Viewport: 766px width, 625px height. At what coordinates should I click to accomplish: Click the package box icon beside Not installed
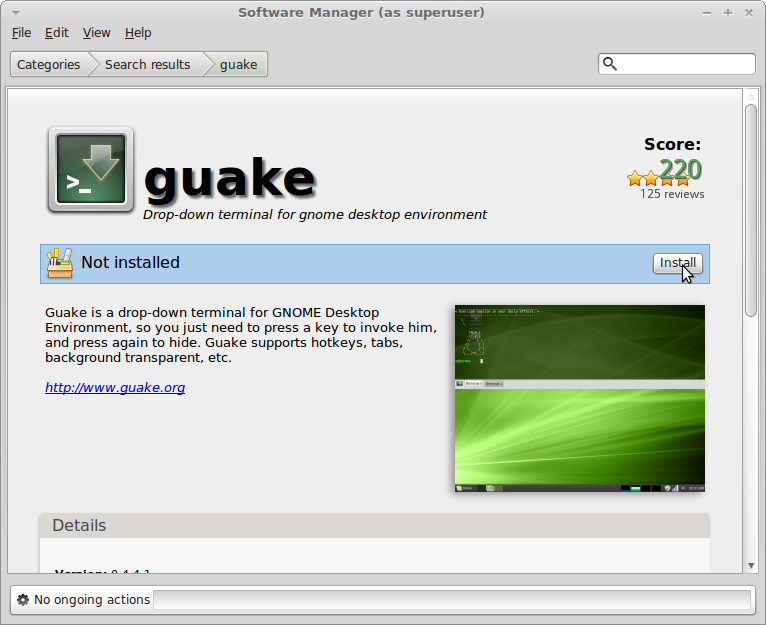(x=60, y=263)
